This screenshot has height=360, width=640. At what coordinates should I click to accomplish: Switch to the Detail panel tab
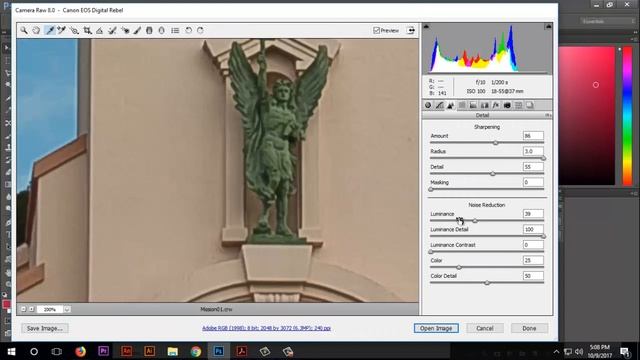451,105
